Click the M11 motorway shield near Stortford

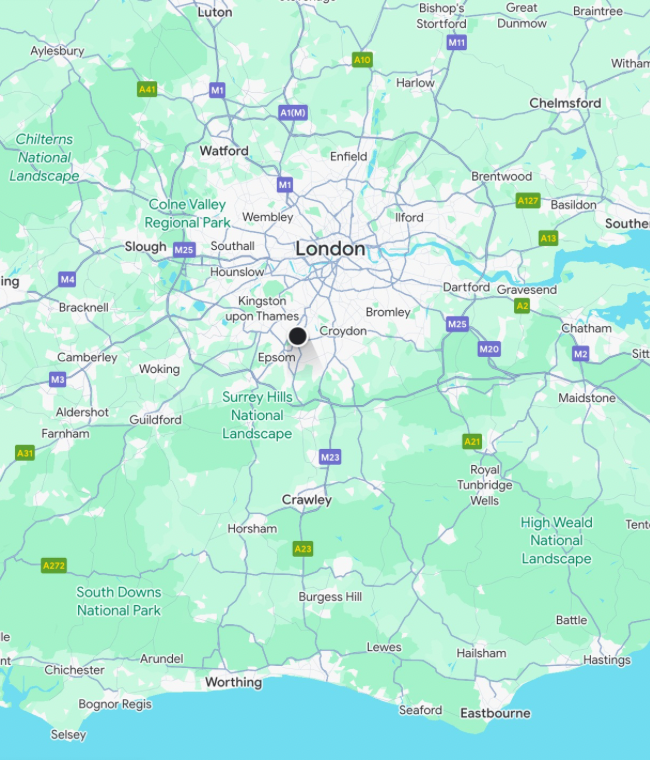457,43
